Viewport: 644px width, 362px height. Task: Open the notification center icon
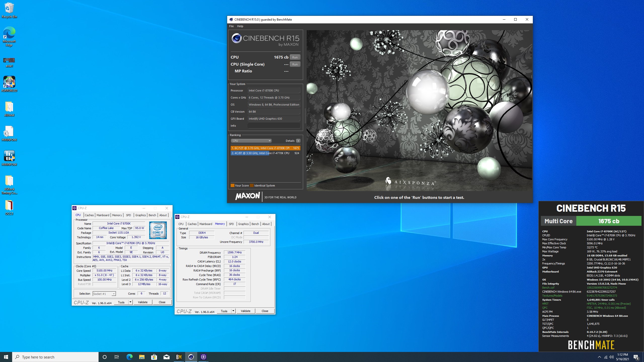coord(636,357)
